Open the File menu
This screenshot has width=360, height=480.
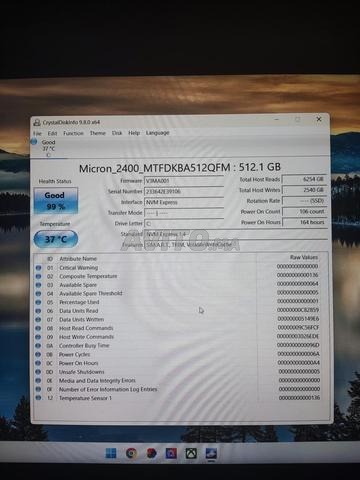coord(37,133)
